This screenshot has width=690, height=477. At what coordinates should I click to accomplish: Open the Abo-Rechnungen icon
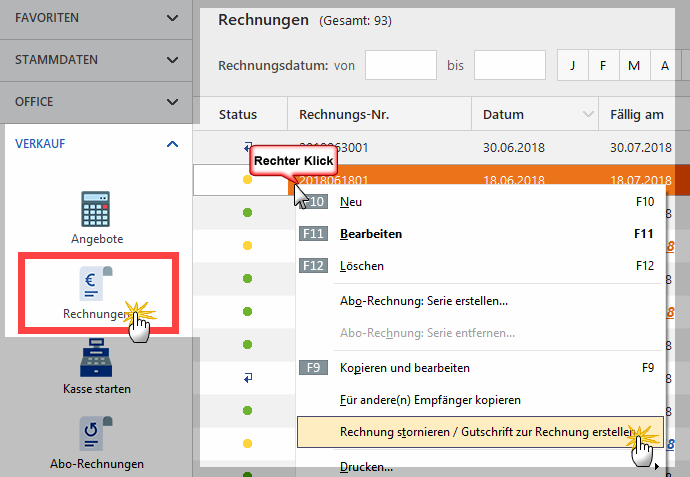pos(96,434)
